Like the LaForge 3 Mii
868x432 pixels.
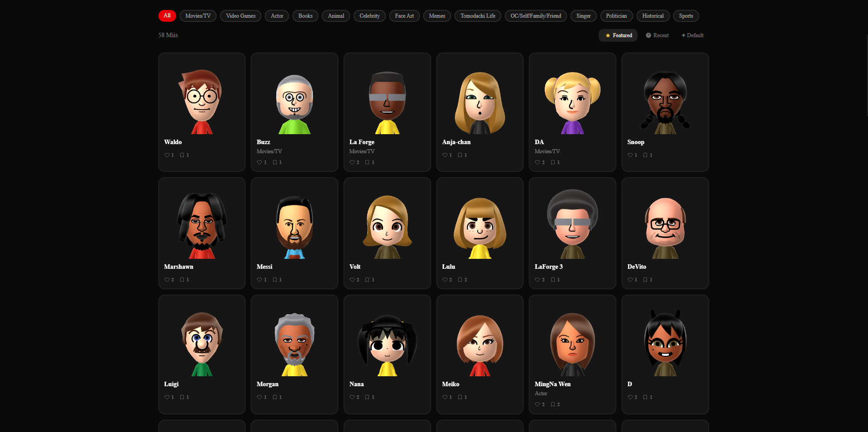coord(537,280)
